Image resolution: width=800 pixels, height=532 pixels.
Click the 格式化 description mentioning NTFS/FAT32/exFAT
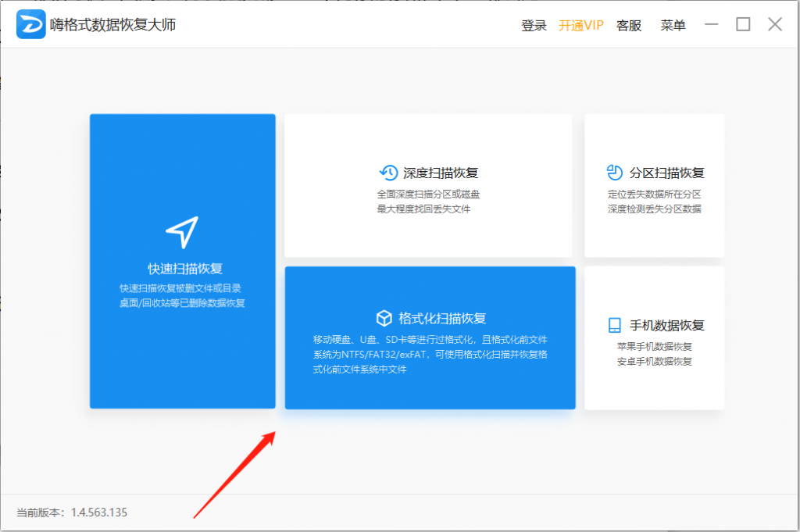point(430,355)
